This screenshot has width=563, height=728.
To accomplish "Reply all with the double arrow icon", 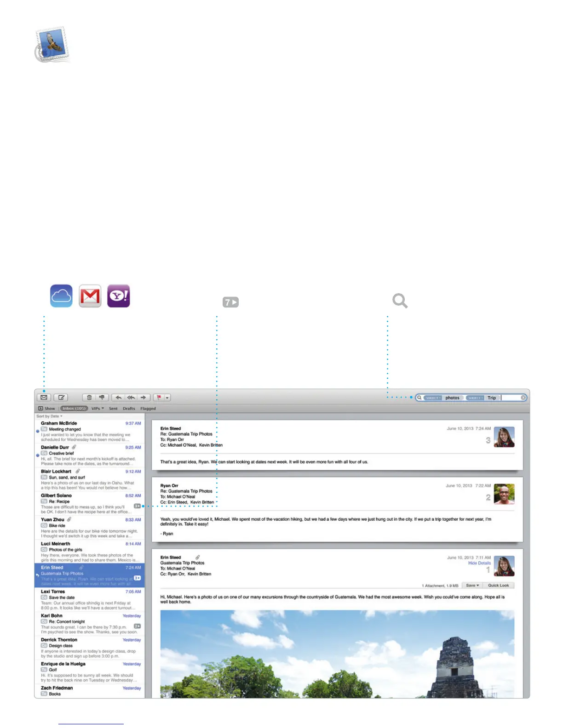I will pyautogui.click(x=131, y=398).
